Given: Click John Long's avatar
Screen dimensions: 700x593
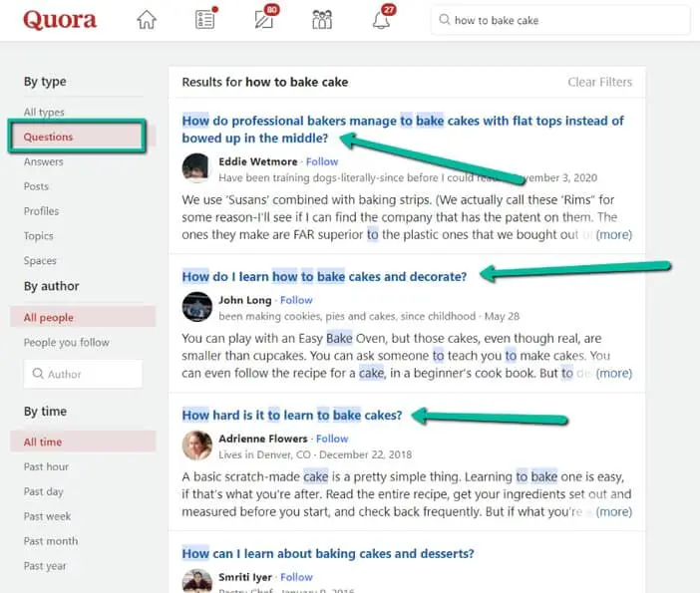Looking at the screenshot, I should [196, 307].
